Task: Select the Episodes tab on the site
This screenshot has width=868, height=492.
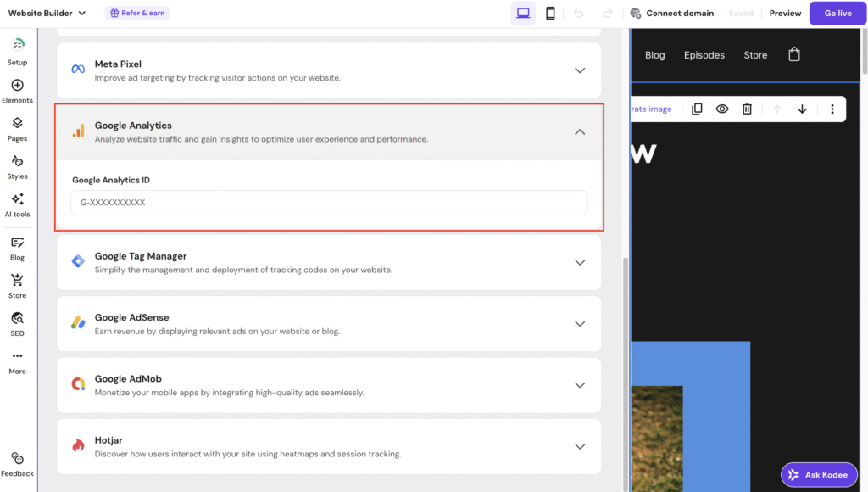Action: coord(704,54)
